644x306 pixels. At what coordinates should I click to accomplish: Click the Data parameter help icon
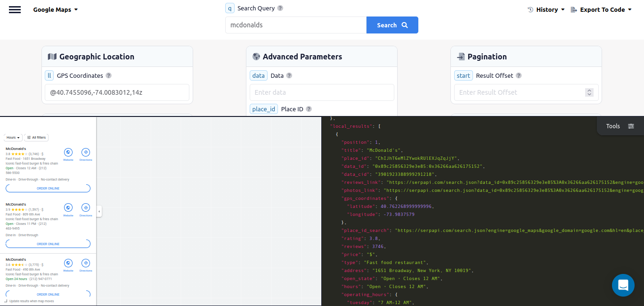tap(289, 75)
